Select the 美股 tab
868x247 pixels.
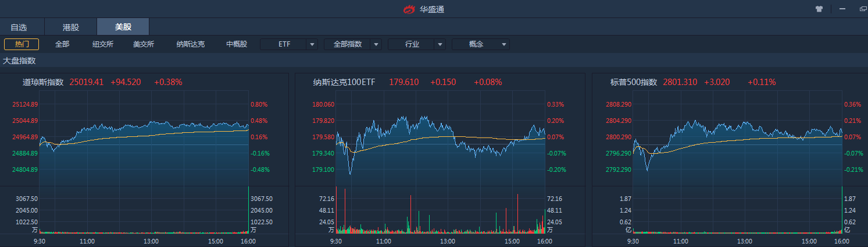123,27
